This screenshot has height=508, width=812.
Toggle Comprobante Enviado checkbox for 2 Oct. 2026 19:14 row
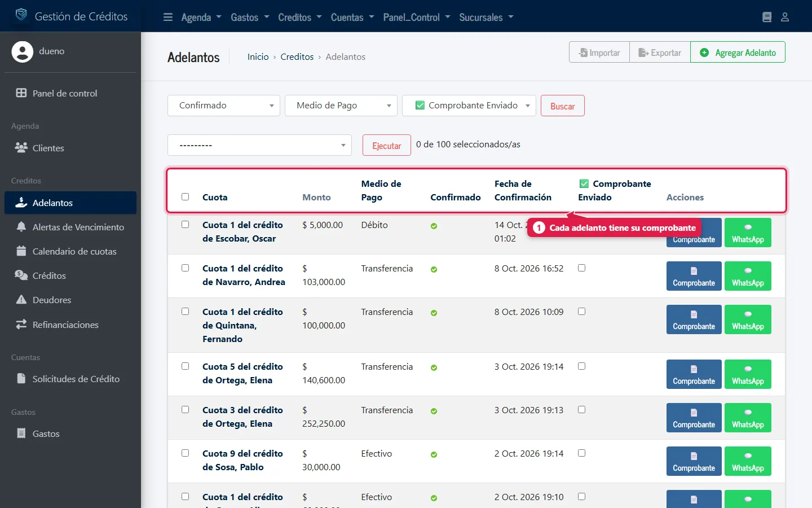pos(581,453)
